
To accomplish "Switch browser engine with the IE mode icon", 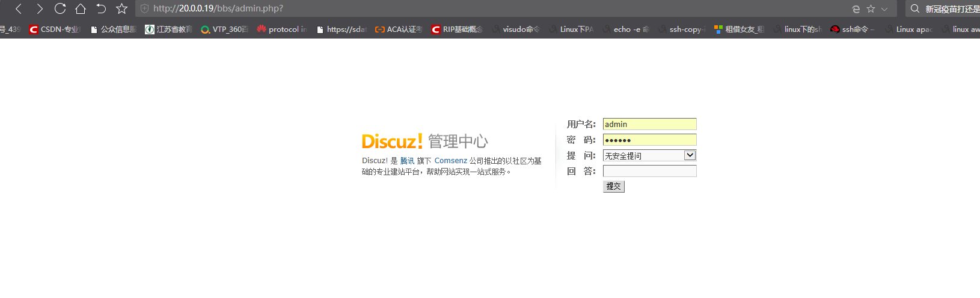I will coord(856,9).
